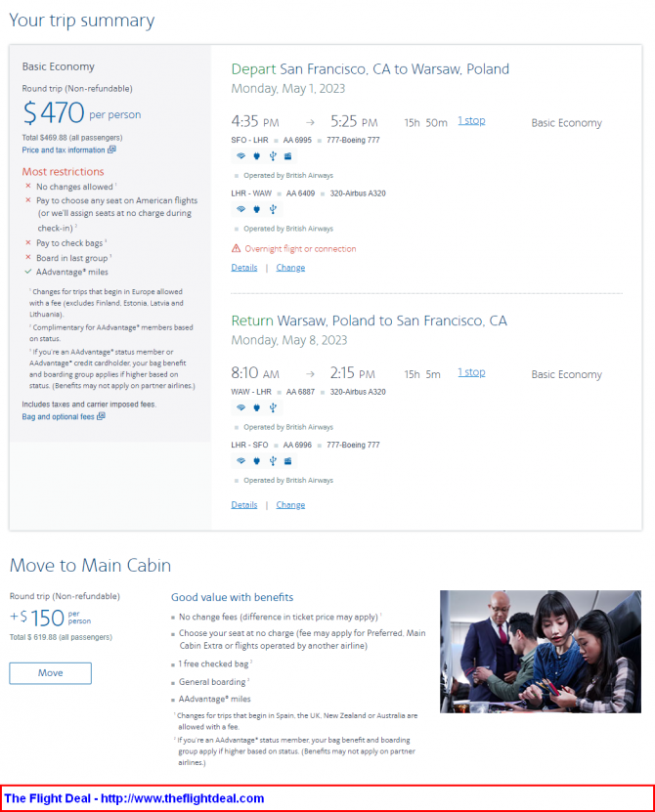655x812 pixels.
Task: Click the Your trip summary heading
Action: tap(82, 21)
